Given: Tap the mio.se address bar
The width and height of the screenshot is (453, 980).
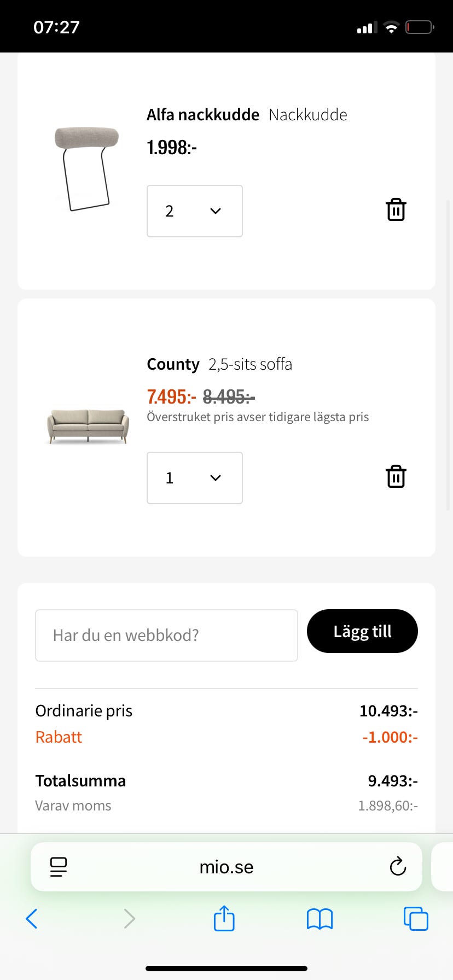Looking at the screenshot, I should (226, 867).
